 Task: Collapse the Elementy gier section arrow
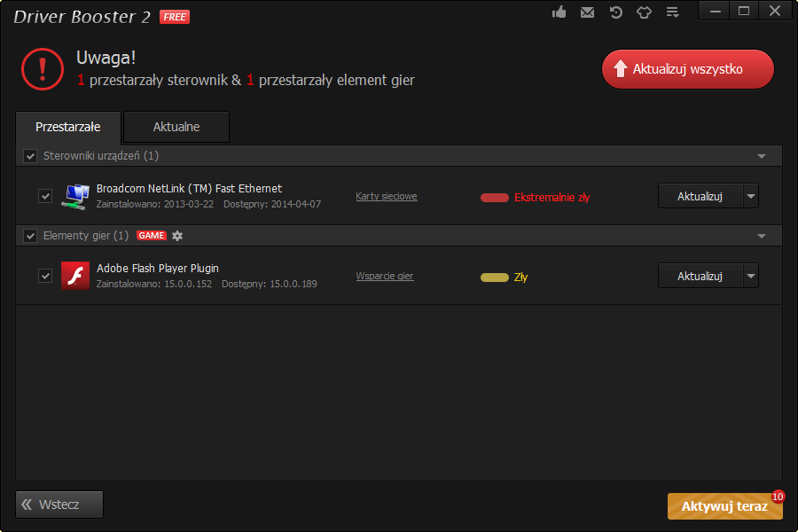(x=762, y=236)
